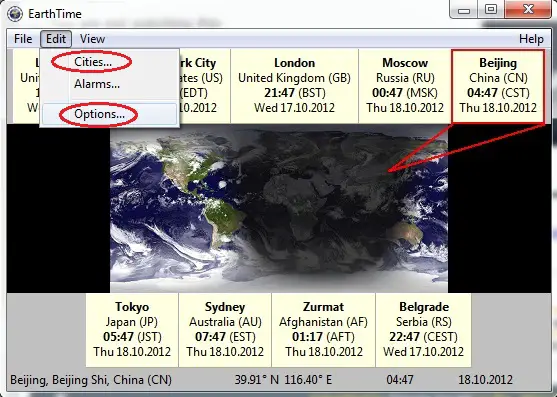Click status bar coordinates 39.91° N 116.40° E
This screenshot has height=397, width=557.
coord(283,380)
